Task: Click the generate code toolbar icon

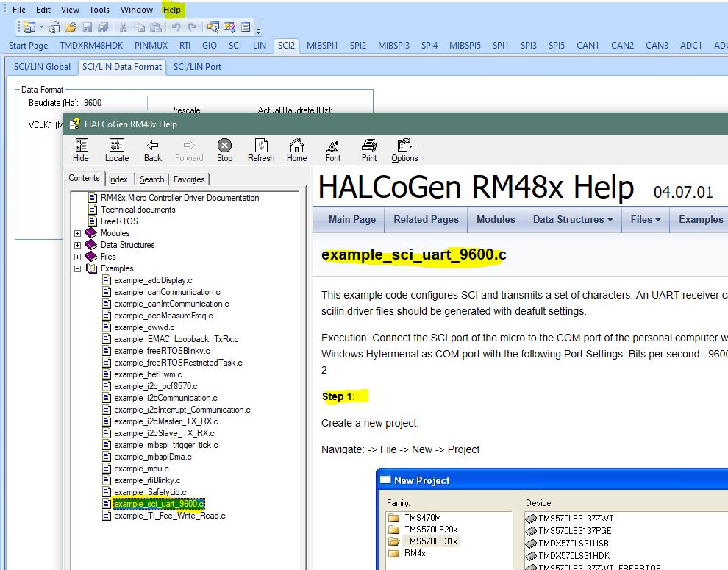Action: (x=229, y=27)
